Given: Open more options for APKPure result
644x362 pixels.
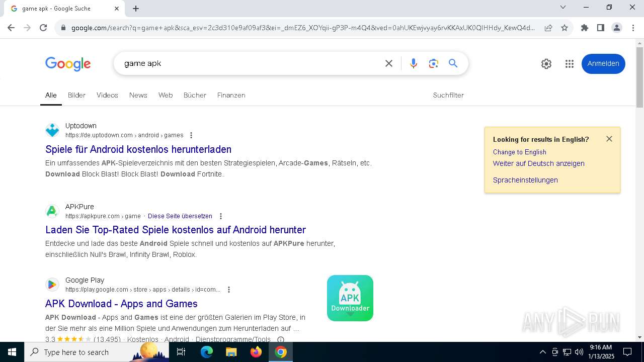Looking at the screenshot, I should 220,216.
